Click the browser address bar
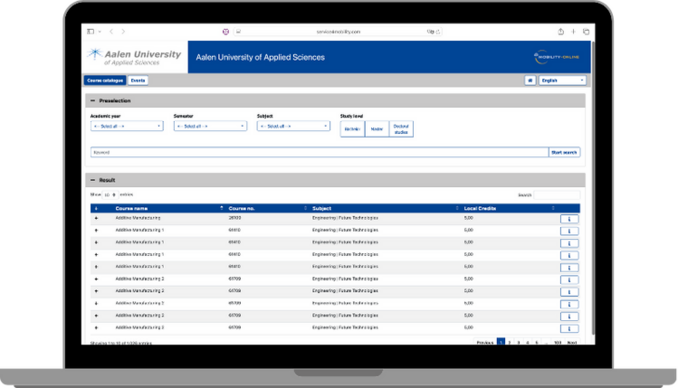The image size is (678, 388). pos(338,32)
